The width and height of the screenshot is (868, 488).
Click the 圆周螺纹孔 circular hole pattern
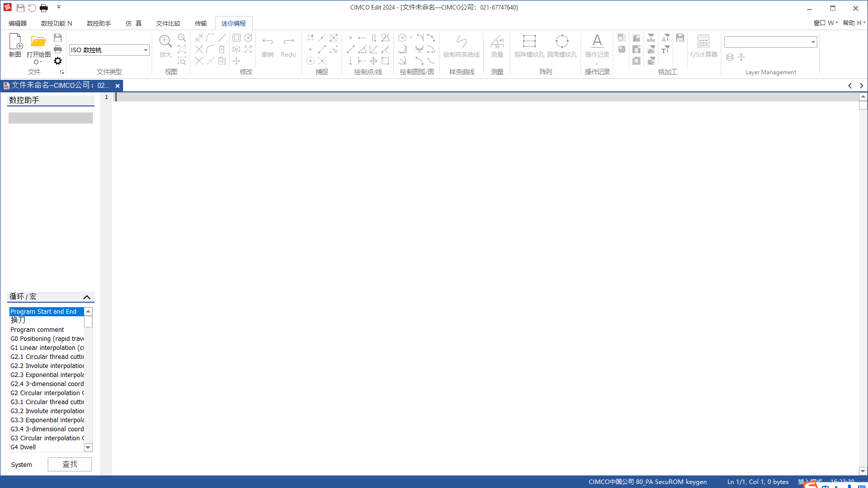tap(562, 45)
